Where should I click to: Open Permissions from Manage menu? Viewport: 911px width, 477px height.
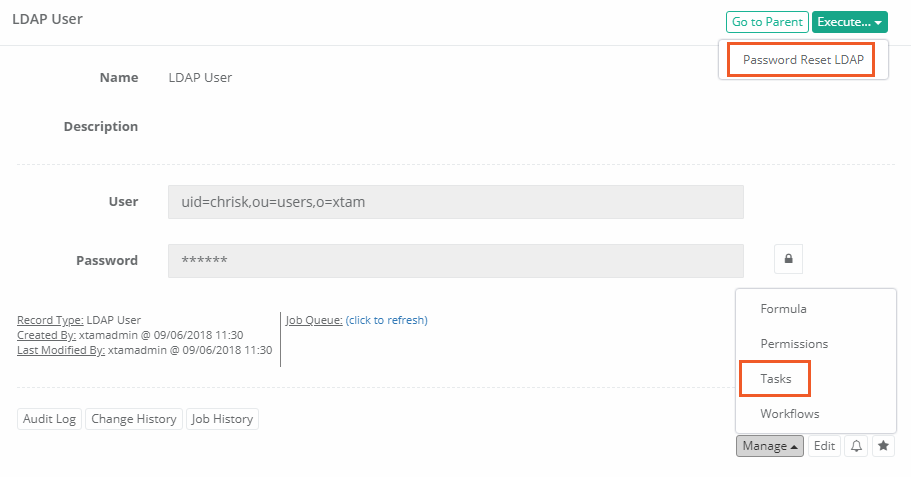pos(794,344)
